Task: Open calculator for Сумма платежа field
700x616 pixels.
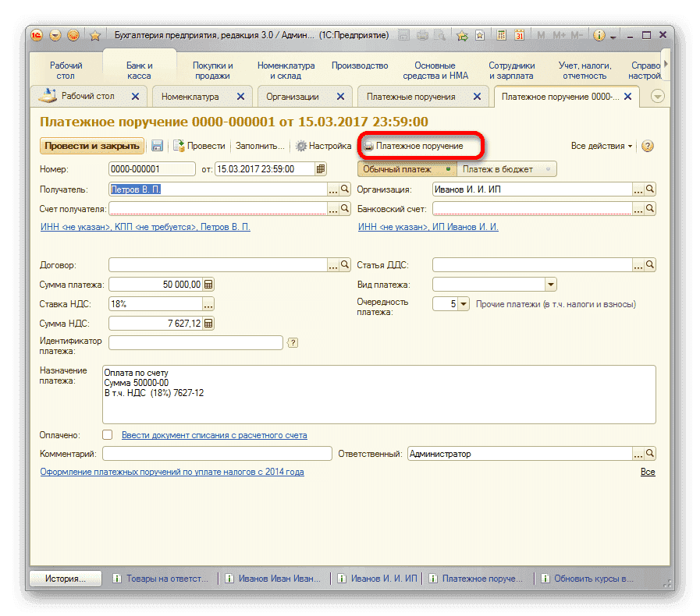Action: (208, 285)
